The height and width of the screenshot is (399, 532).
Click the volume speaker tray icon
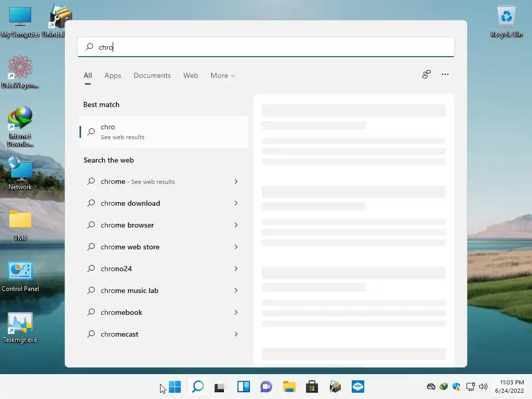pos(483,387)
